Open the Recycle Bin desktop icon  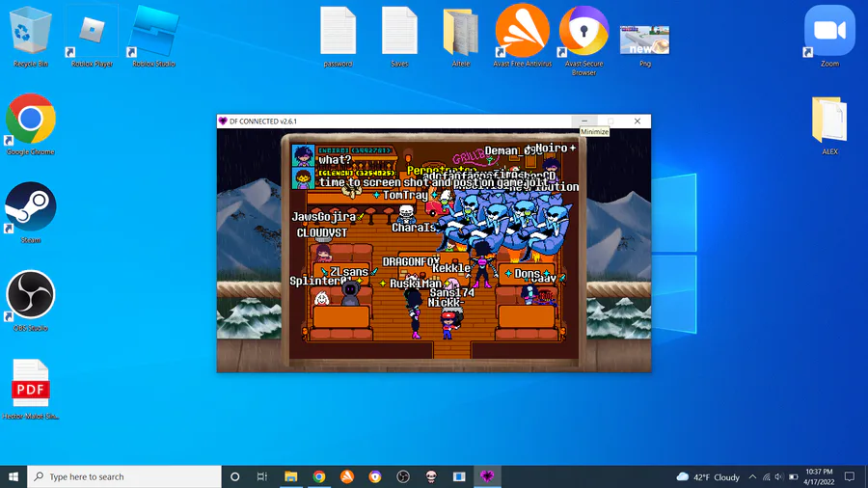click(31, 37)
